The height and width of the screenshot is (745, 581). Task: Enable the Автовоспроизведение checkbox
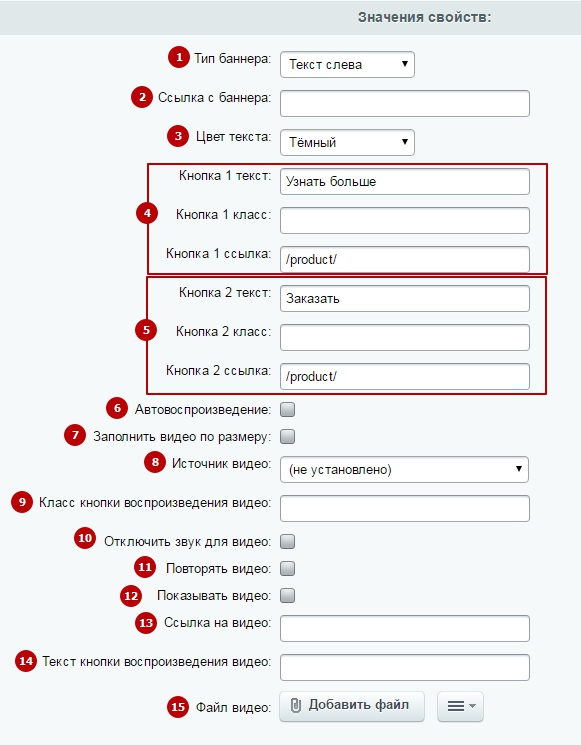(287, 410)
